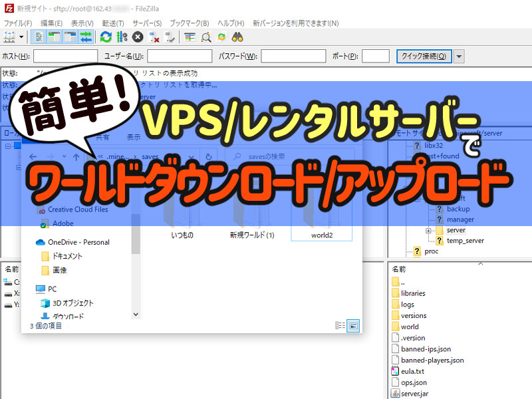Image resolution: width=532 pixels, height=399 pixels.
Task: Open Creative Cloud Files in Explorer sidebar
Action: pos(73,209)
